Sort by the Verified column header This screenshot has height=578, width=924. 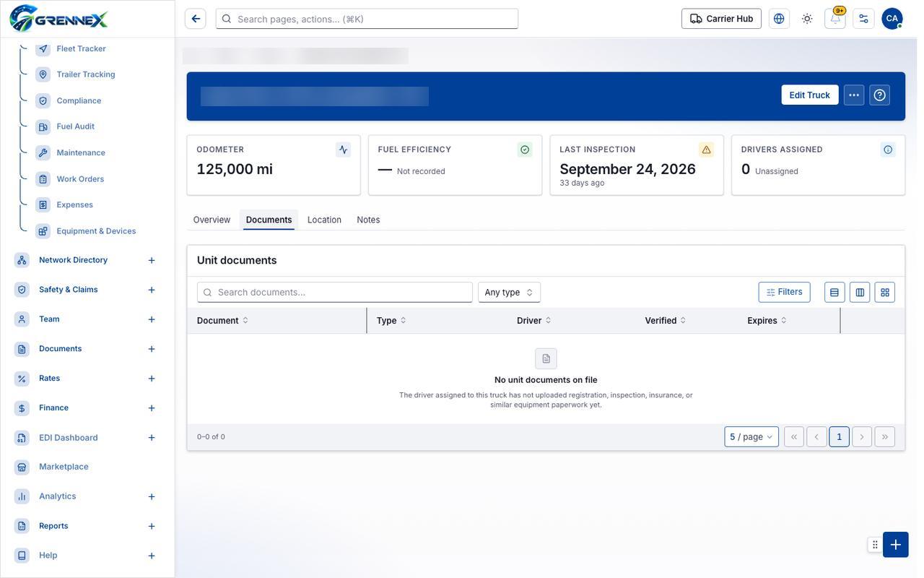coord(665,320)
